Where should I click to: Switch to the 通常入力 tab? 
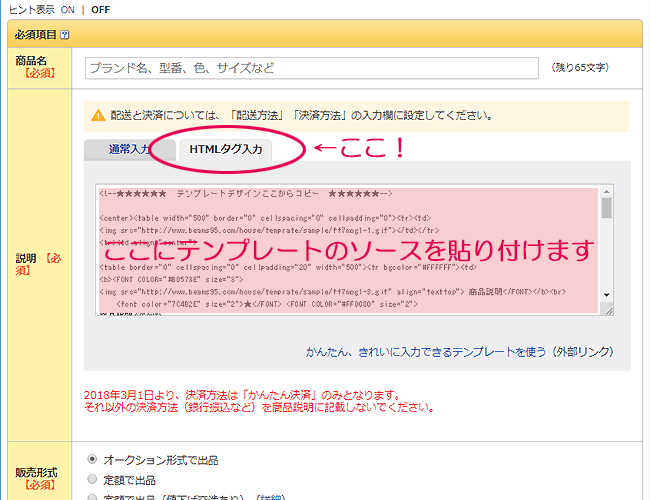tap(125, 150)
